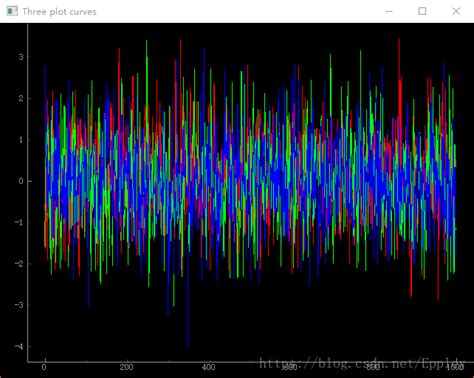
Task: Maximize the Three plot curves window
Action: pyautogui.click(x=422, y=11)
